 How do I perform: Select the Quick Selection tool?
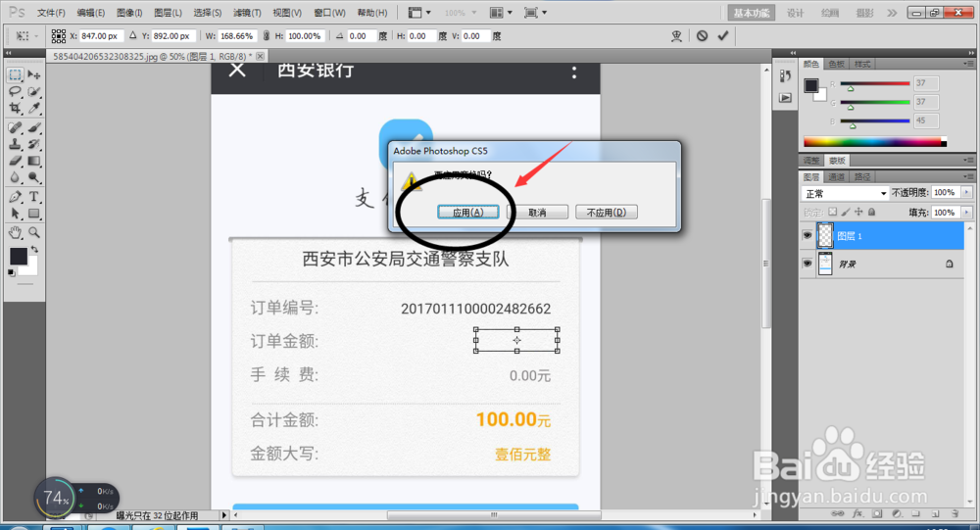[x=33, y=91]
